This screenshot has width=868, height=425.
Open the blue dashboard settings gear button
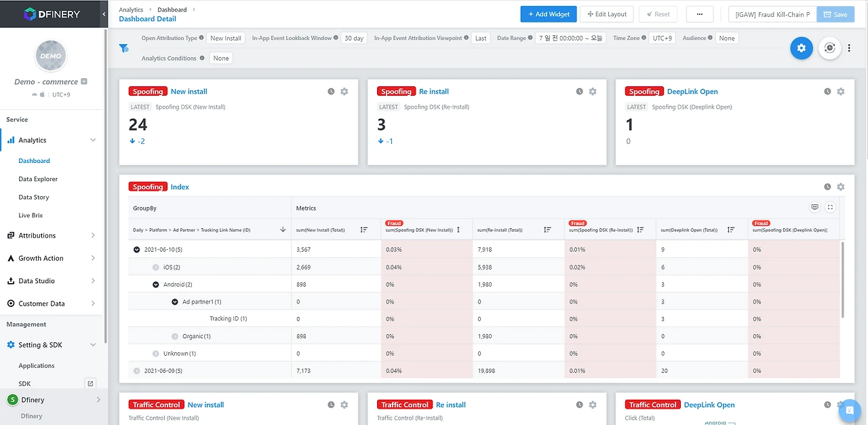coord(802,48)
